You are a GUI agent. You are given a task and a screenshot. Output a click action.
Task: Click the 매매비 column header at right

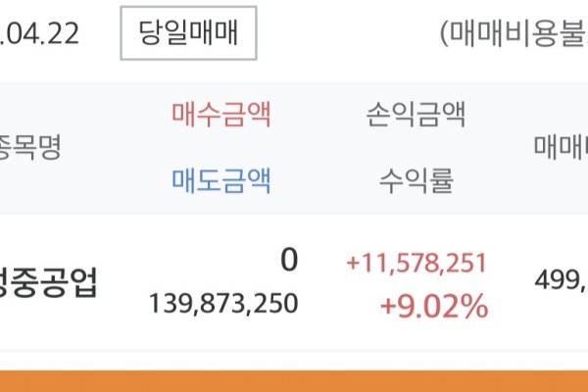(561, 148)
